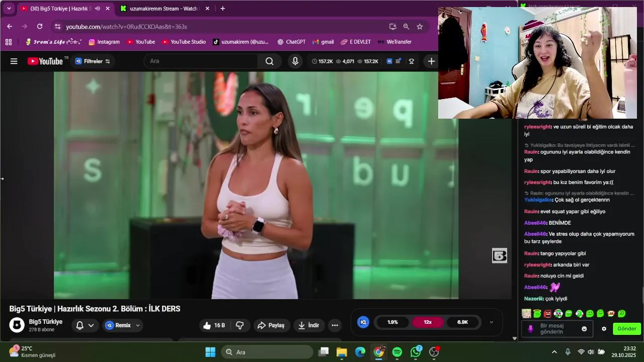Click the 6.9K stat pill

463,322
